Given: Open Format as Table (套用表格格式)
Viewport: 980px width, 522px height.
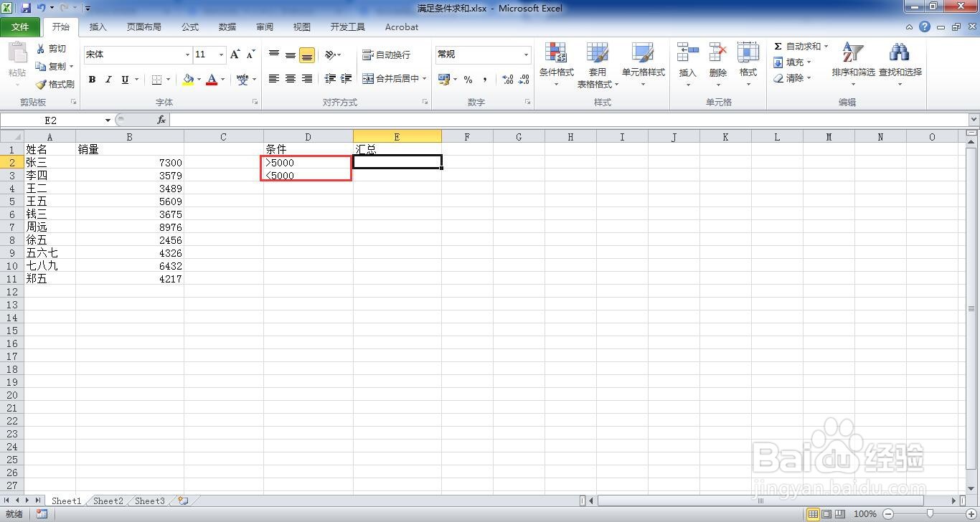Looking at the screenshot, I should click(597, 65).
